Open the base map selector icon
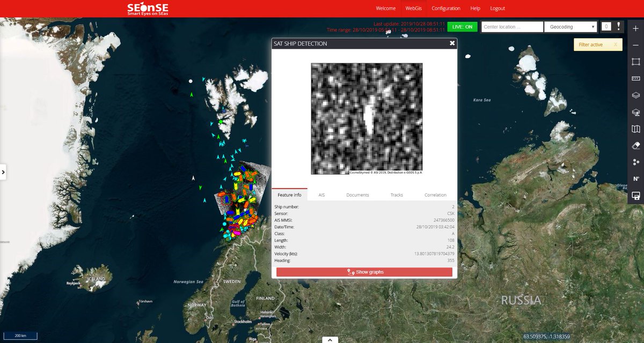This screenshot has height=343, width=644. [x=636, y=129]
